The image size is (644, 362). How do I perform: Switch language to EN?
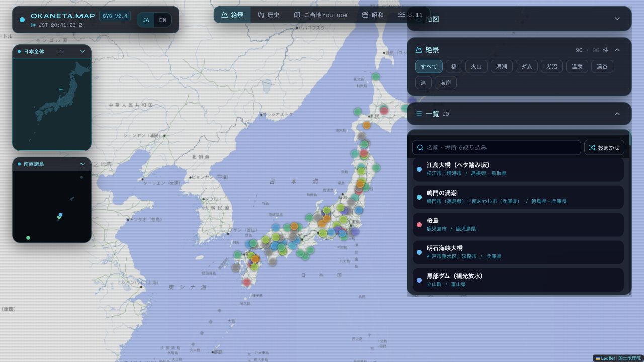tap(163, 20)
